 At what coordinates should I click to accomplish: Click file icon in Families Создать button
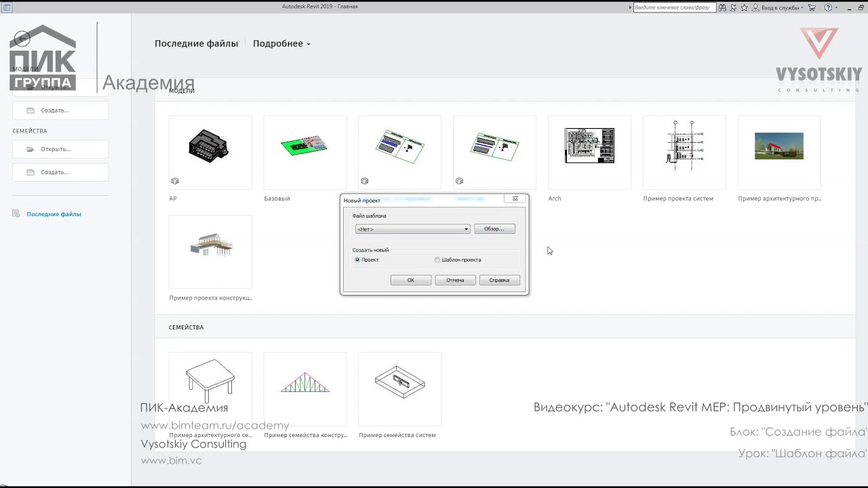point(30,172)
